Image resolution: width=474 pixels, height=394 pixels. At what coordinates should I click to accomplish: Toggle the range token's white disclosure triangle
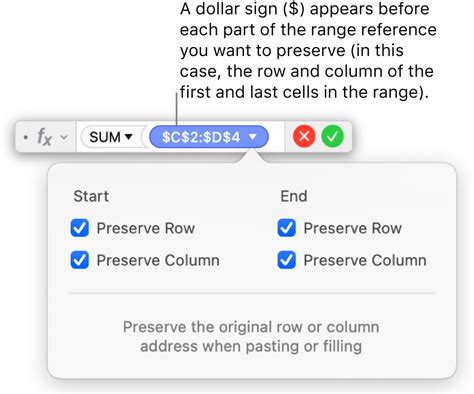(x=253, y=137)
